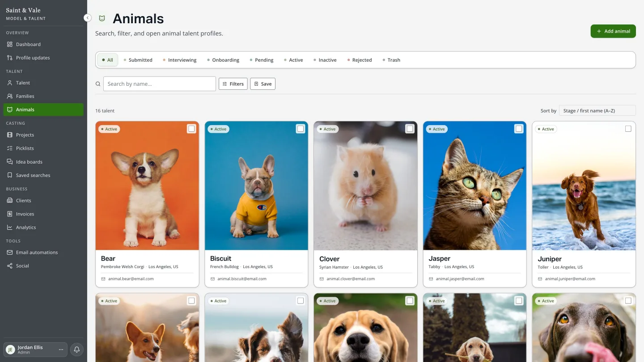Open the Analytics page
Viewport: 644px width, 362px height.
point(43,227)
